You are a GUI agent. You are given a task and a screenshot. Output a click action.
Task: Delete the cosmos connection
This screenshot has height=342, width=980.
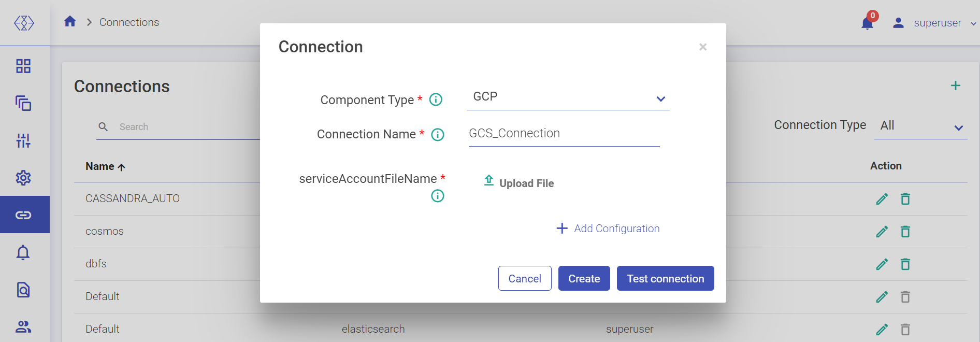[905, 232]
